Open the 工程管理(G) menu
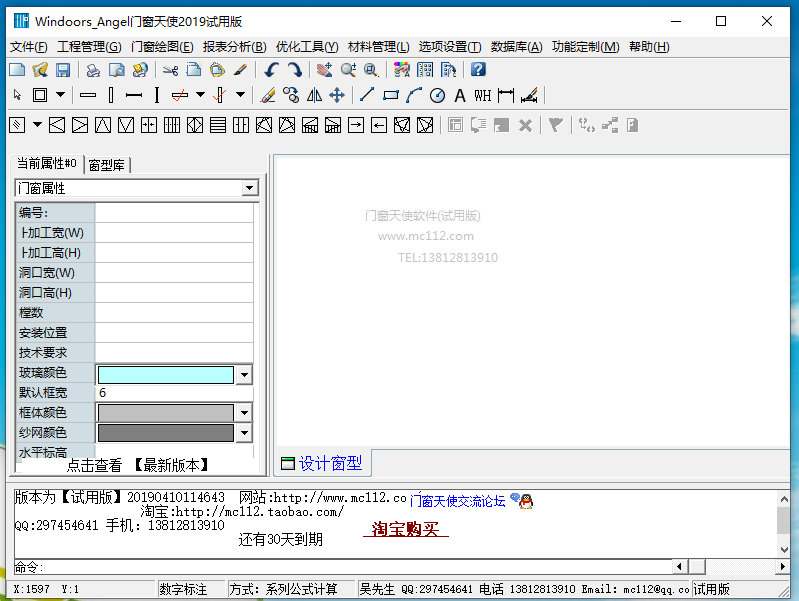The height and width of the screenshot is (601, 799). click(x=89, y=47)
